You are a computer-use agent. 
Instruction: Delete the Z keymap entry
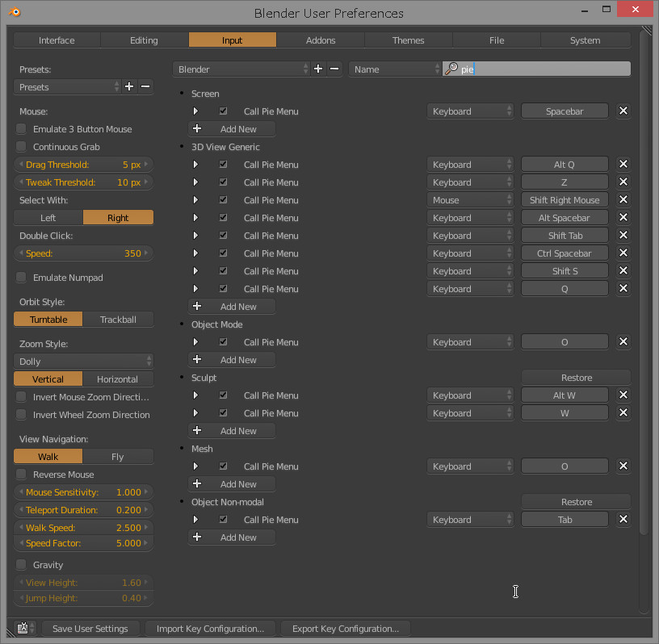point(623,182)
